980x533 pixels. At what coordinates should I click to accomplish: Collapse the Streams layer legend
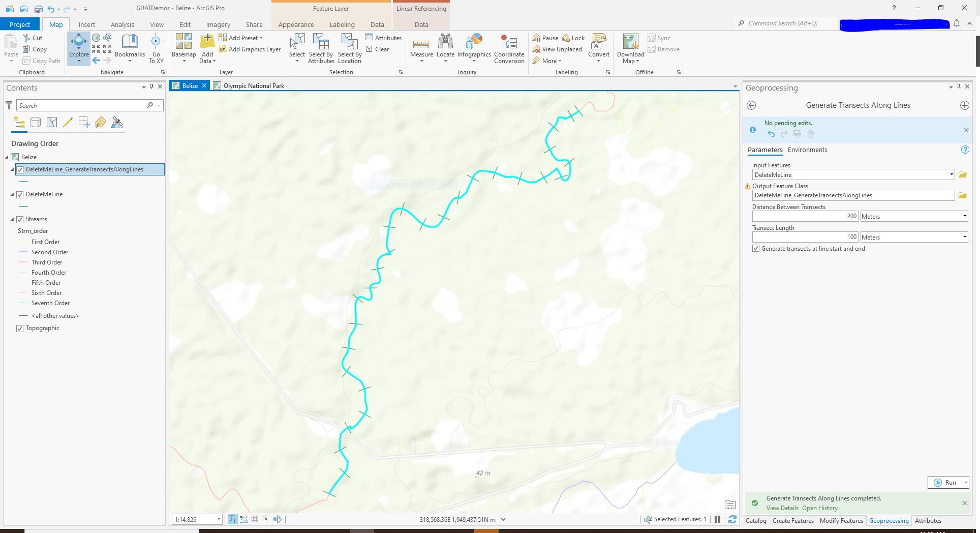tap(12, 219)
